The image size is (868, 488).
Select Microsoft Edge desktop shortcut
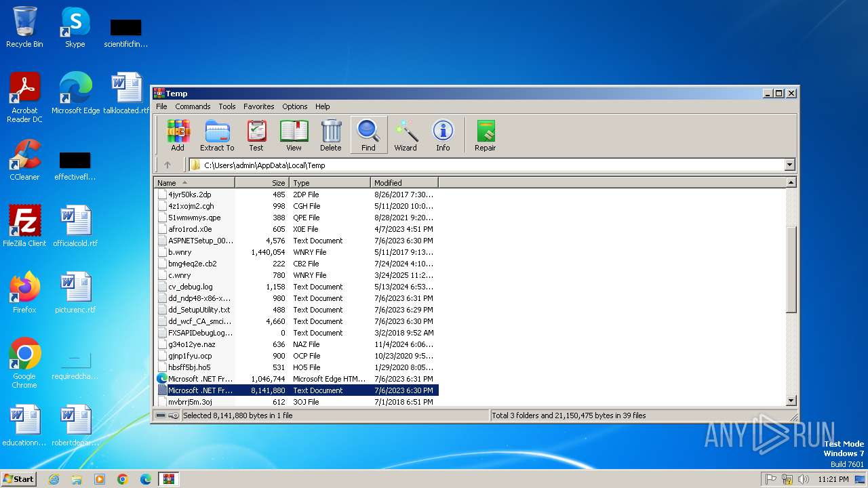click(x=75, y=94)
